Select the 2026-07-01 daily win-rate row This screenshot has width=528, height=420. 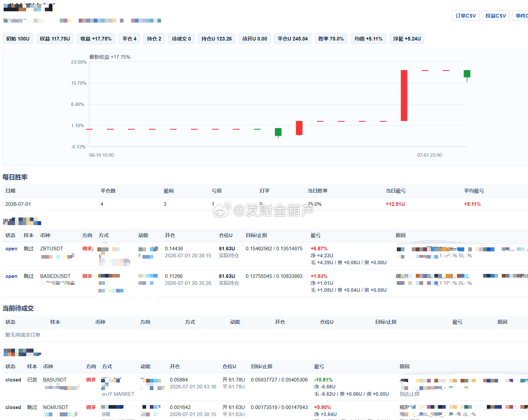[x=265, y=204]
